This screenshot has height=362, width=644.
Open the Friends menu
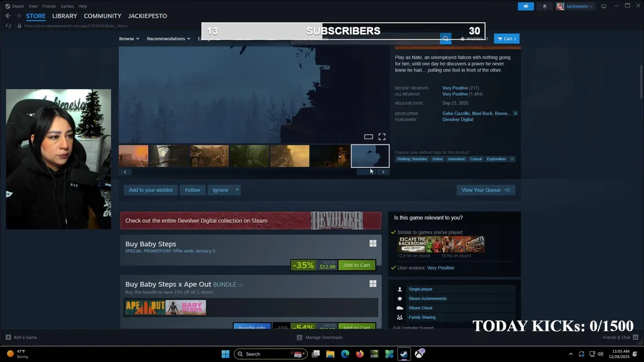49,6
